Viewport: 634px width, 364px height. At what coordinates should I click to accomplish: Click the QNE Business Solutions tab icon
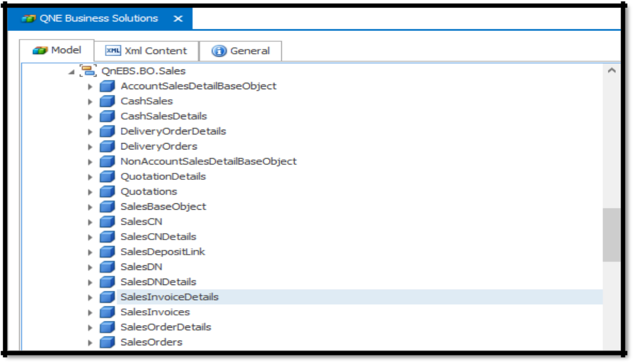click(x=28, y=19)
